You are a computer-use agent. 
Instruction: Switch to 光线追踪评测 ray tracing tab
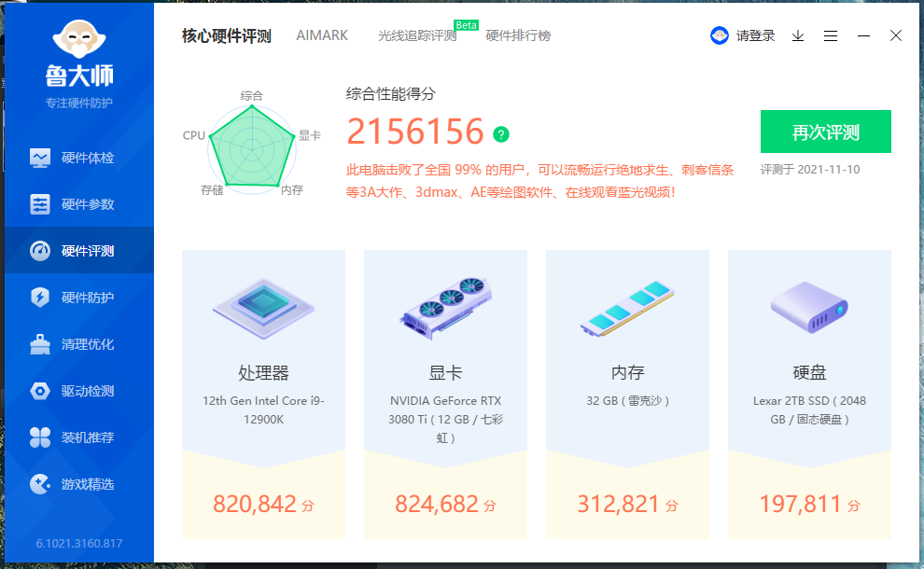click(x=417, y=36)
